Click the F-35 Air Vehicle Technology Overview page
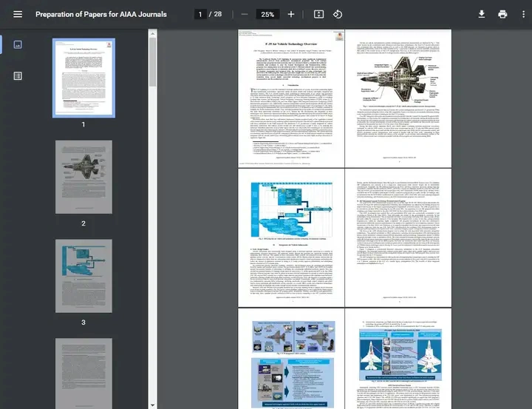 [291, 98]
